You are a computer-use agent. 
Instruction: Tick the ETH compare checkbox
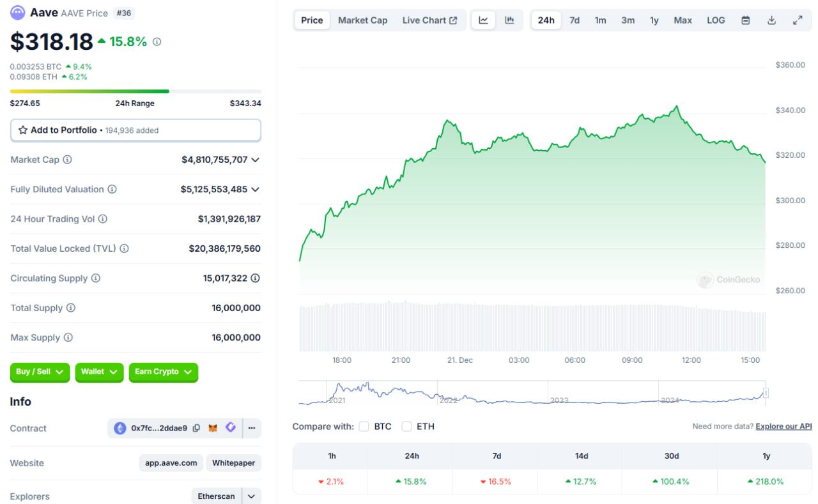(x=406, y=427)
